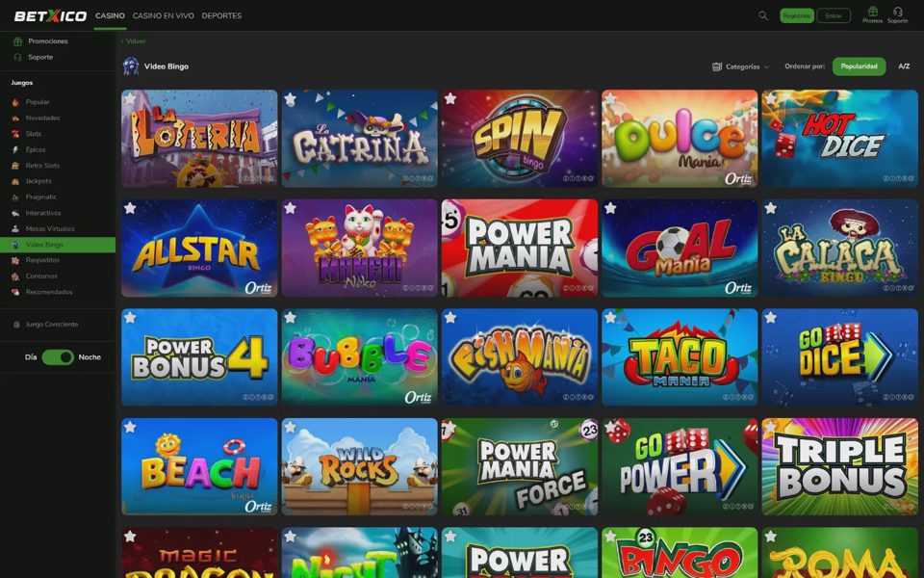The width and height of the screenshot is (924, 578).
Task: Launch the Spin Bingo game thumbnail
Action: point(519,139)
